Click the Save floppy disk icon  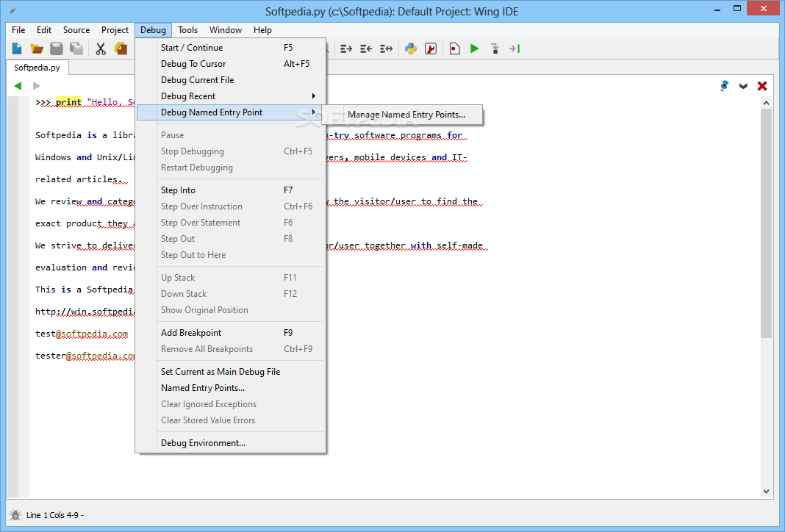pyautogui.click(x=57, y=48)
